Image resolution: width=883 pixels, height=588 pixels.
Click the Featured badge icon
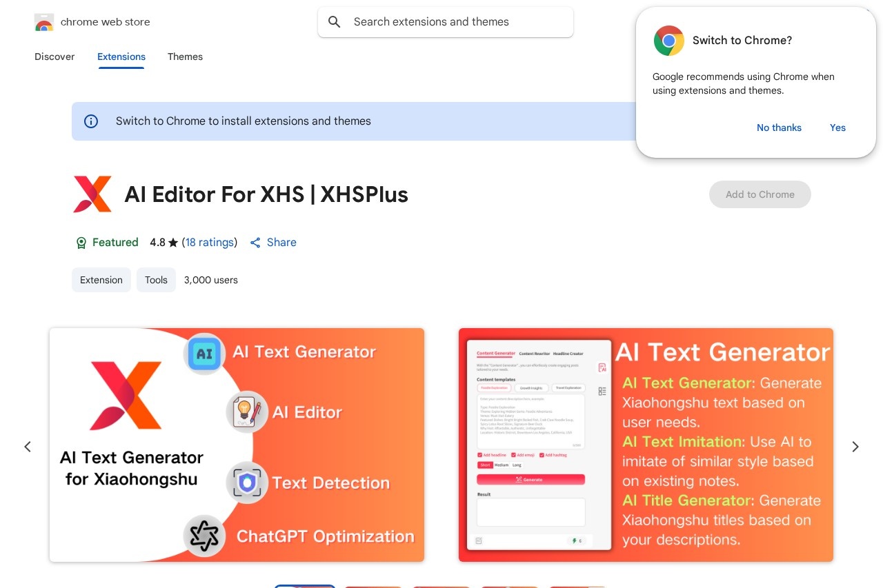coord(81,243)
